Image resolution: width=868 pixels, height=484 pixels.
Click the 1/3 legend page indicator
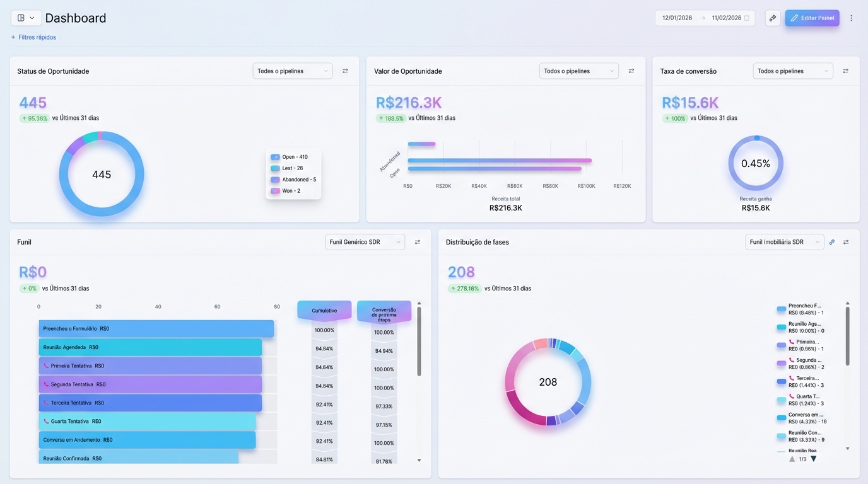(x=803, y=459)
